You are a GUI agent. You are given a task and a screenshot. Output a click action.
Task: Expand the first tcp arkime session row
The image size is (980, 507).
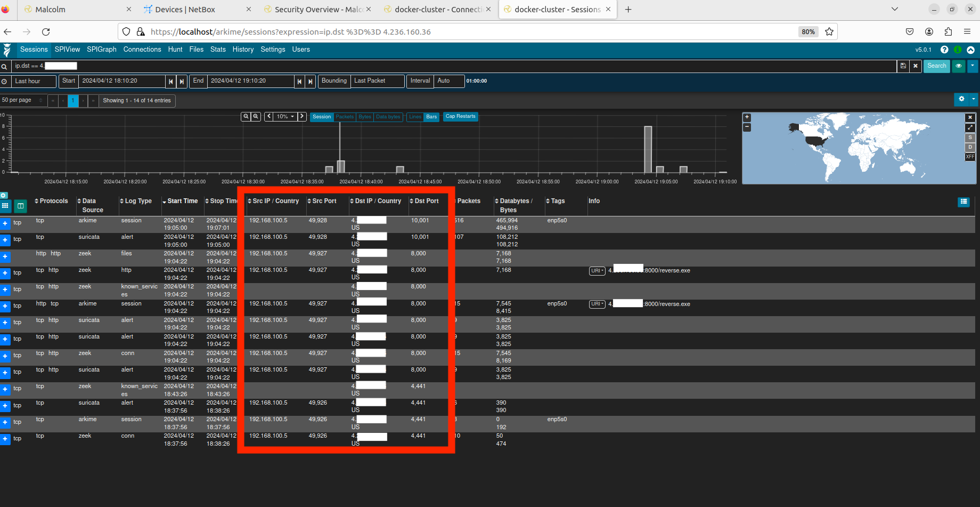(x=5, y=223)
